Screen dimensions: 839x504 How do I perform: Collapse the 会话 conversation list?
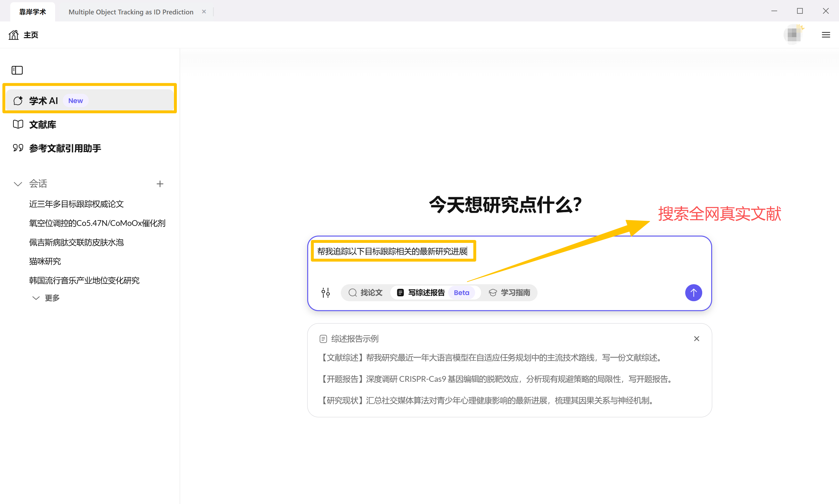point(17,184)
